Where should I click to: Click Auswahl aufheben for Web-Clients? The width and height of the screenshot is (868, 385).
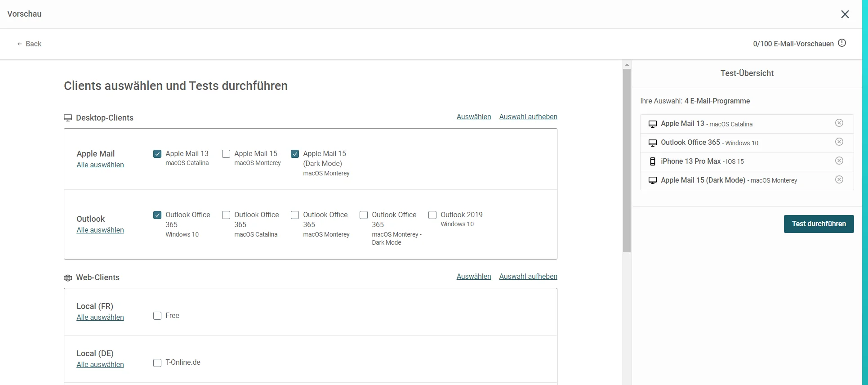coord(528,277)
